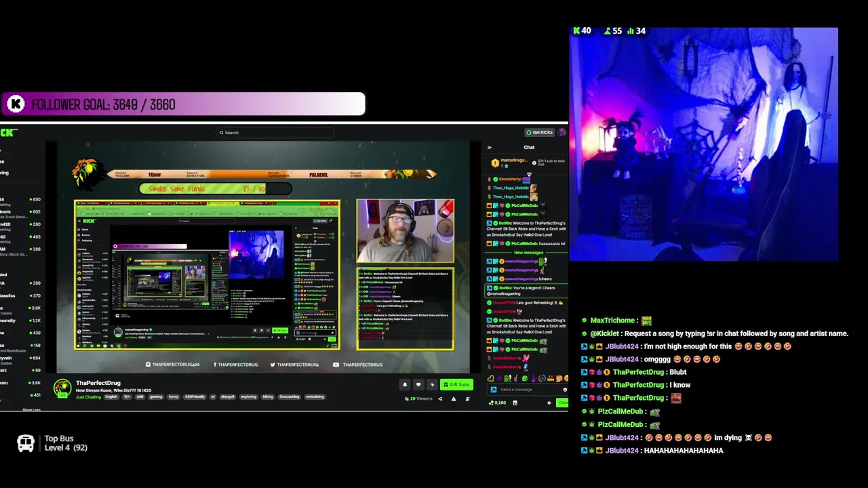Toggle the notification bell under stream
The width and height of the screenshot is (868, 488).
(x=405, y=384)
